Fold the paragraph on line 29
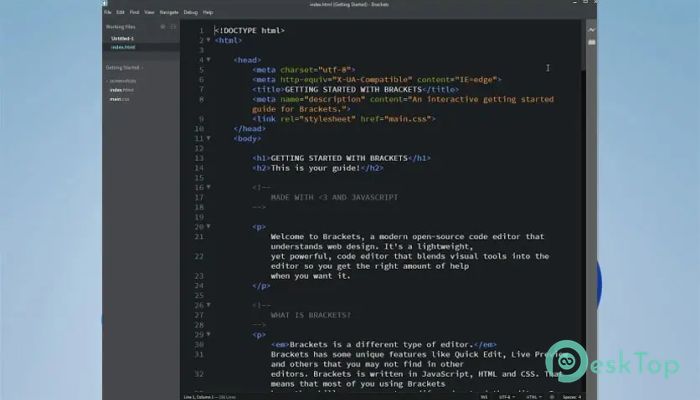 [208, 334]
